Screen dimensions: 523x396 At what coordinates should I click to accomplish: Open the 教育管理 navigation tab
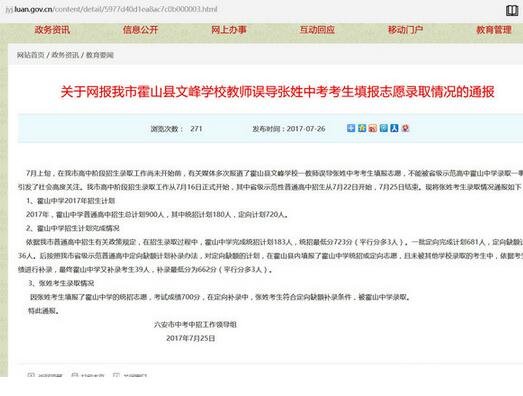click(x=494, y=30)
